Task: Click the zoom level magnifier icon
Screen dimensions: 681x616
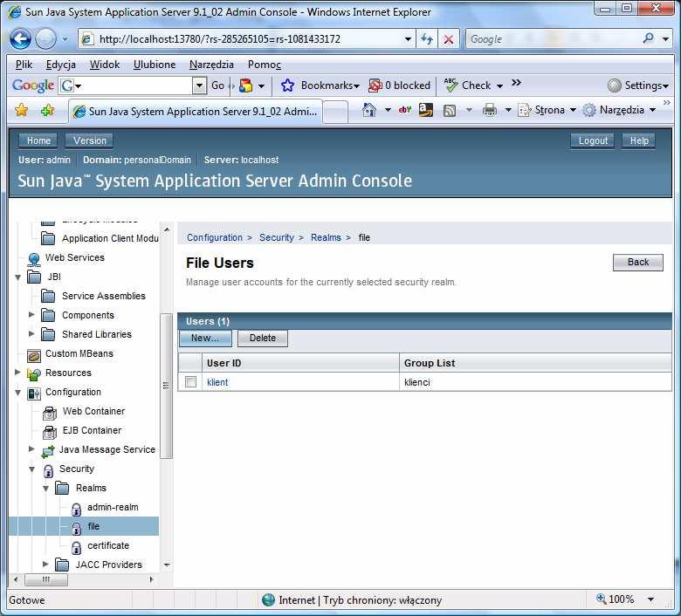Action: 601,599
